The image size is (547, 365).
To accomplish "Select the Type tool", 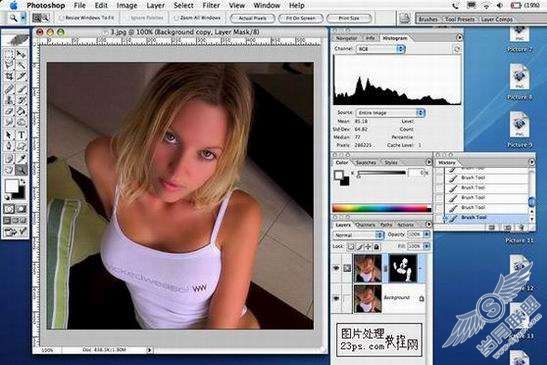I will click(x=21, y=135).
